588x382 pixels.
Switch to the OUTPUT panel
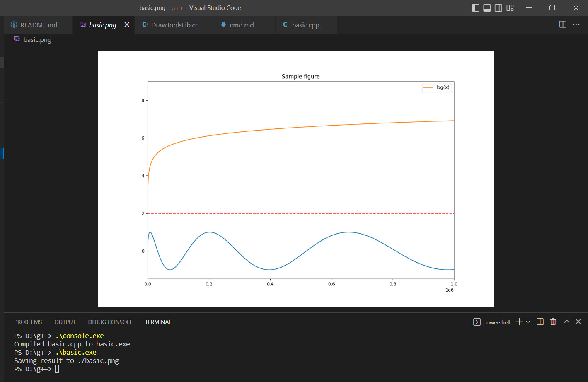click(65, 322)
